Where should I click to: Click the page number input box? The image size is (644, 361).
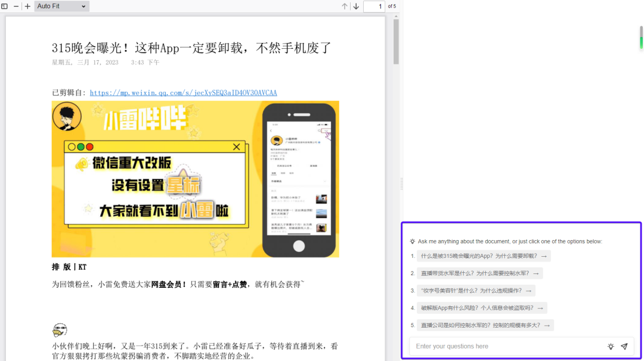click(374, 6)
